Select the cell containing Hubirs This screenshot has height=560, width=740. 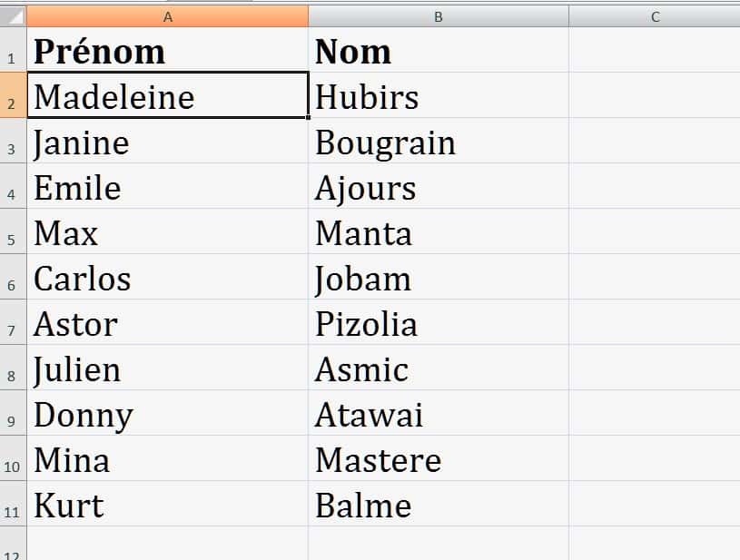tap(439, 96)
